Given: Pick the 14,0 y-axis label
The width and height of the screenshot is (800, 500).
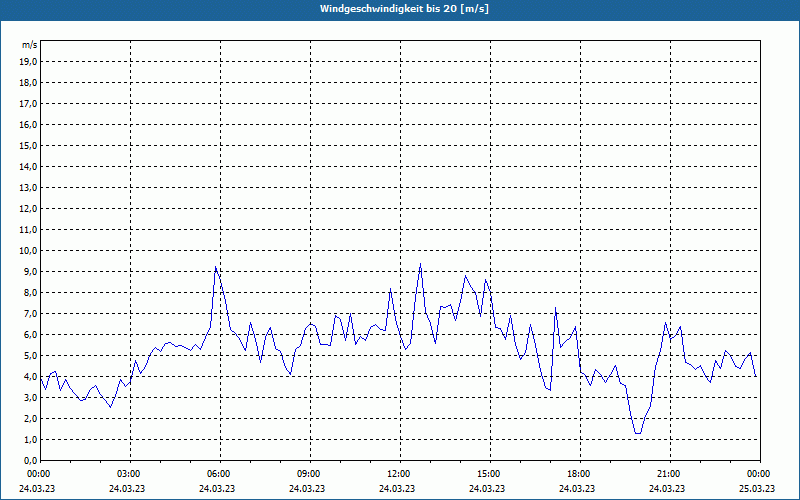Looking at the screenshot, I should pyautogui.click(x=28, y=166).
